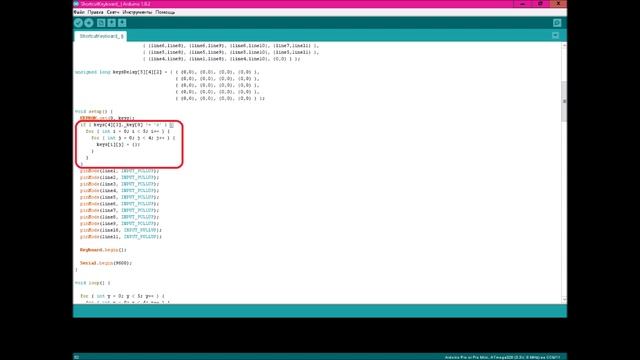Click the Arduino logo in the title bar
This screenshot has height=360, width=640.
tap(76, 4)
